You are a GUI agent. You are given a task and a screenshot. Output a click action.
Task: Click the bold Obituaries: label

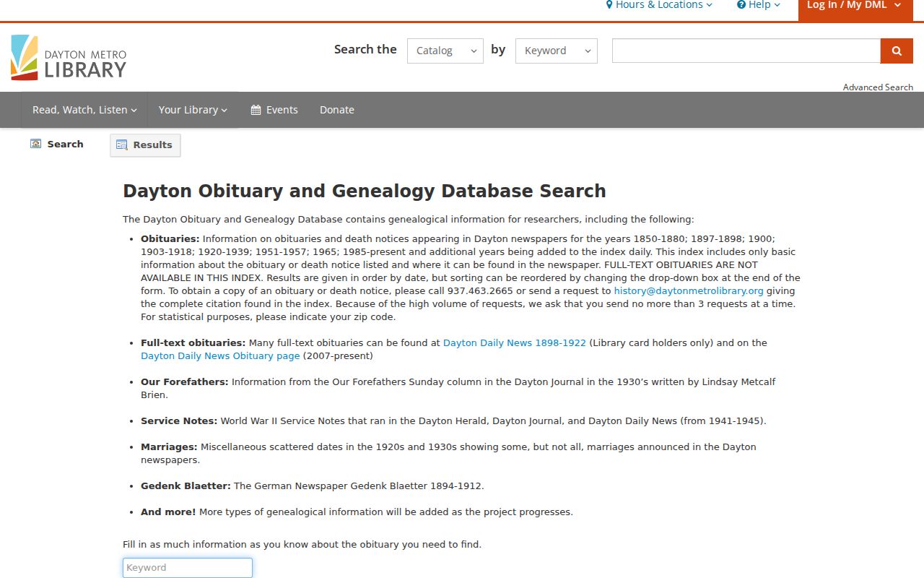pyautogui.click(x=170, y=238)
